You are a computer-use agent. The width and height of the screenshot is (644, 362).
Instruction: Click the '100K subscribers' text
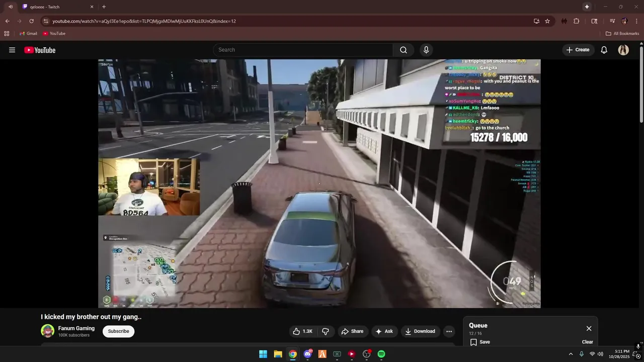[x=74, y=335]
